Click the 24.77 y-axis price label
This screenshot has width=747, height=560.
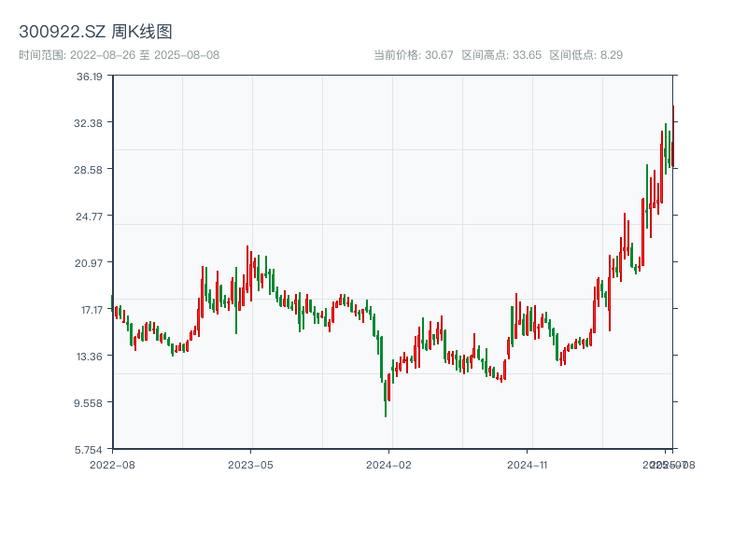tap(90, 217)
